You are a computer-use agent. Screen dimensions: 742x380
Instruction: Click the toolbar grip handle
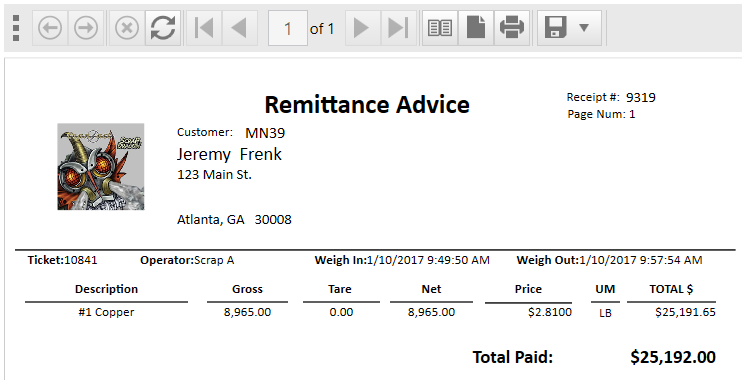click(16, 28)
